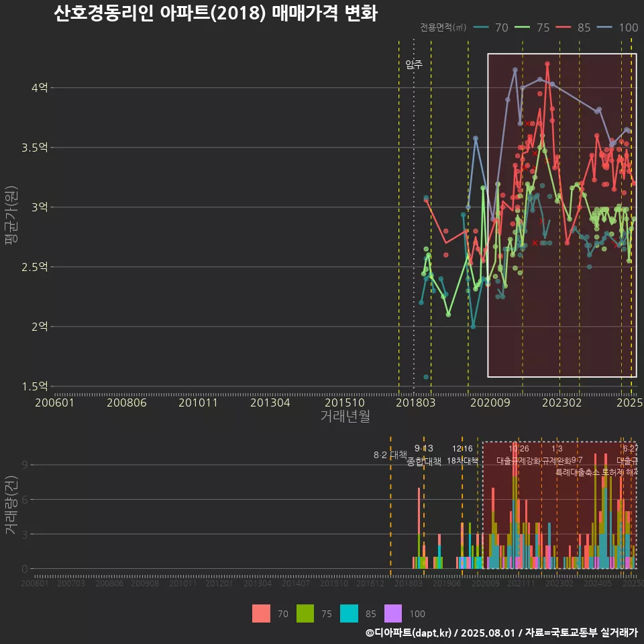
Task: Click the 3 tick on volume axis
Action: pyautogui.click(x=25, y=535)
